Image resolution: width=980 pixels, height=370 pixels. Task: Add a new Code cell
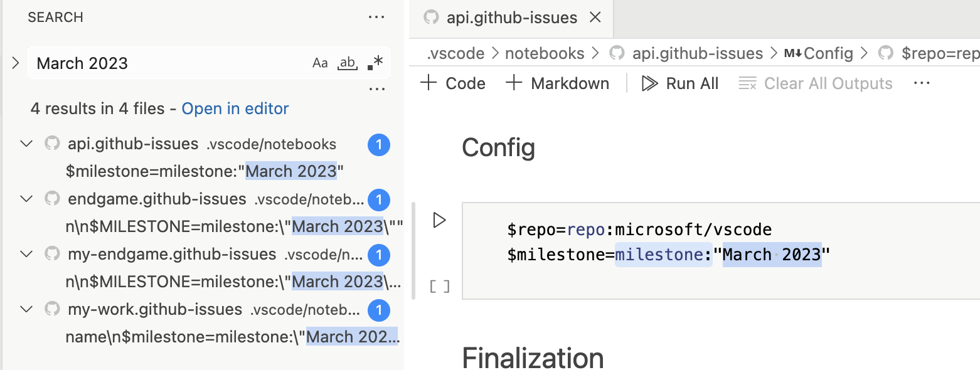pyautogui.click(x=453, y=83)
